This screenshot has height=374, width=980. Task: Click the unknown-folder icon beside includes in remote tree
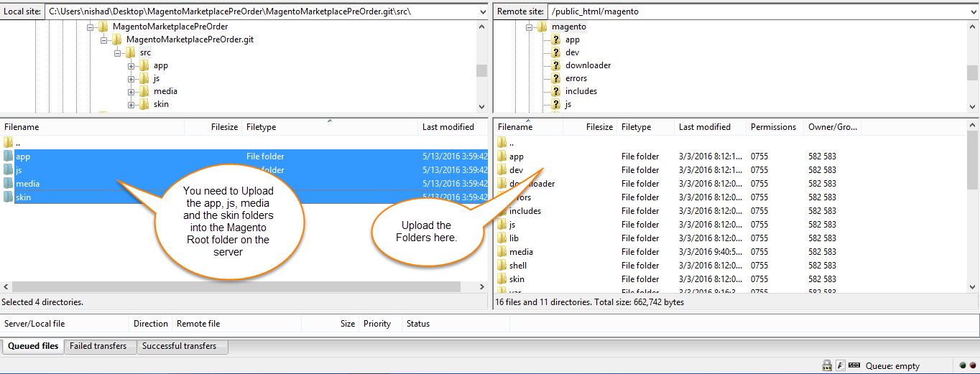(x=555, y=91)
